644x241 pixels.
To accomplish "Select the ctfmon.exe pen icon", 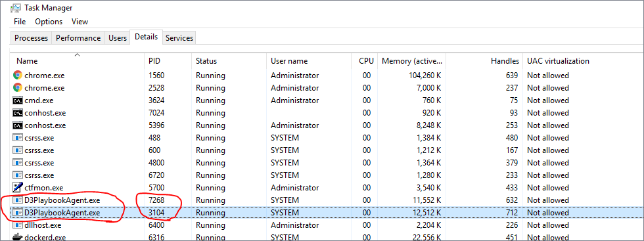I will tap(17, 188).
